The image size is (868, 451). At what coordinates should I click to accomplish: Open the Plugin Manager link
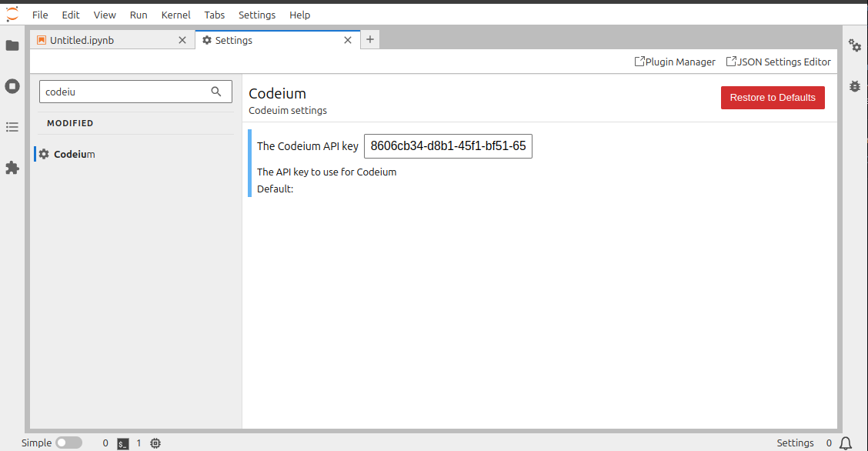(x=675, y=62)
